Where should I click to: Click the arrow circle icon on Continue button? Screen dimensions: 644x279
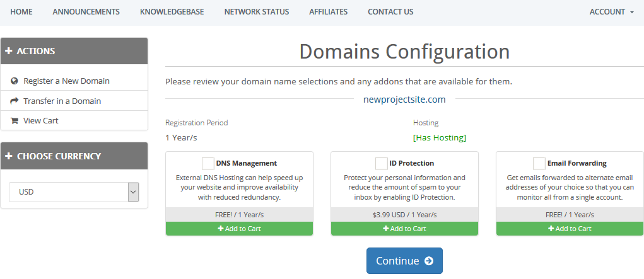pos(429,261)
